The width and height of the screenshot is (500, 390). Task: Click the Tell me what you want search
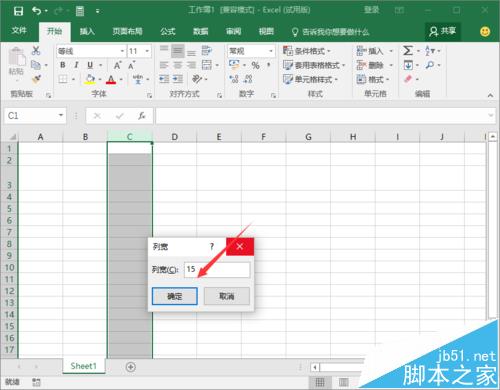coord(330,32)
